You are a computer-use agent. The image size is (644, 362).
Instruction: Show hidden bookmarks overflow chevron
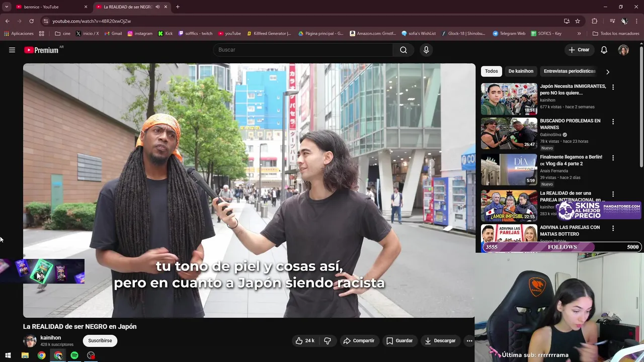pos(579,34)
